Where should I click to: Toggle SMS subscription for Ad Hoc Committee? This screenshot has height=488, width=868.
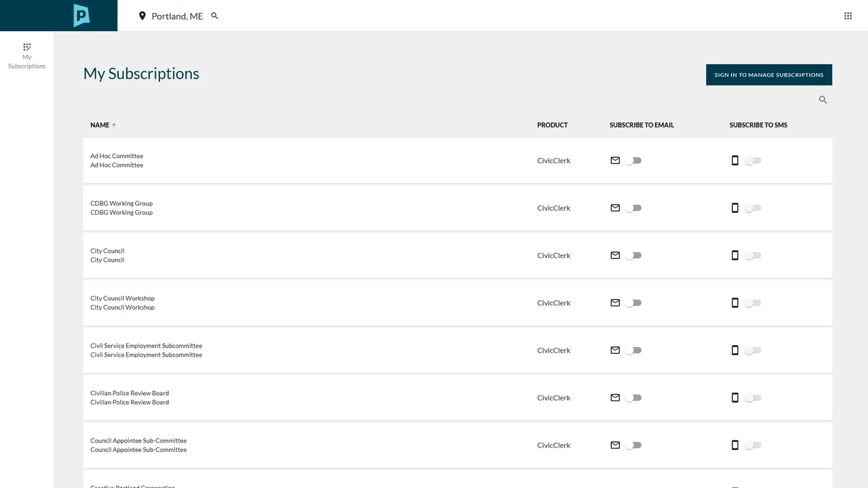(x=753, y=161)
